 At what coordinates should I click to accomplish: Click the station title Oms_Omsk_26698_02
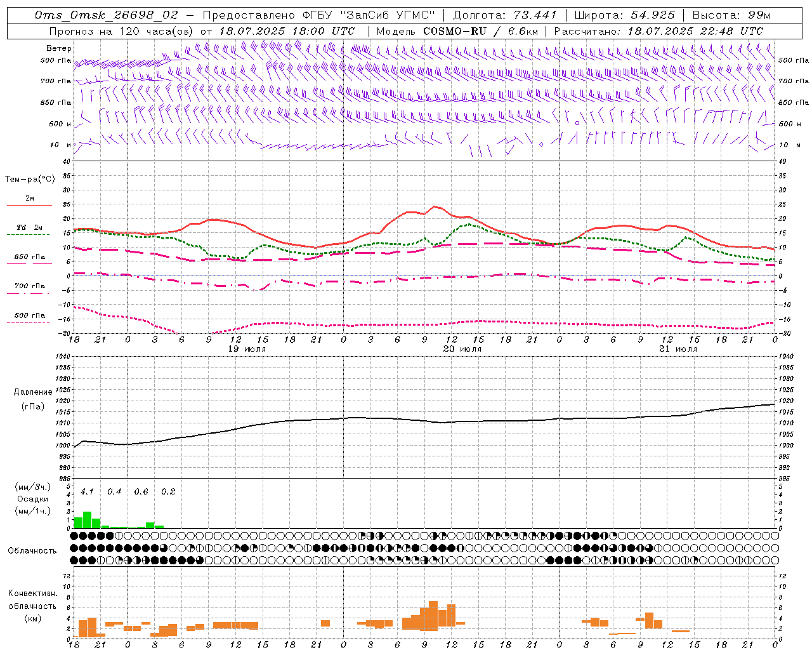click(x=106, y=15)
